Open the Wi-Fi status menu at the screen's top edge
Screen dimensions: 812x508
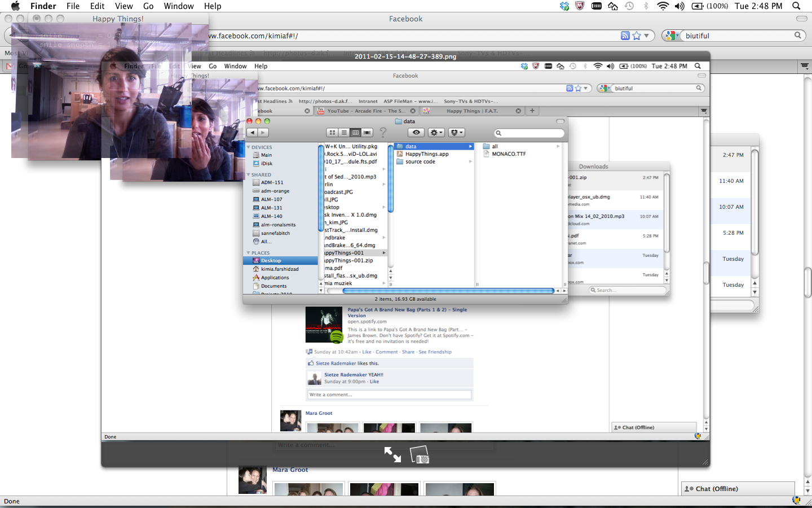click(663, 6)
